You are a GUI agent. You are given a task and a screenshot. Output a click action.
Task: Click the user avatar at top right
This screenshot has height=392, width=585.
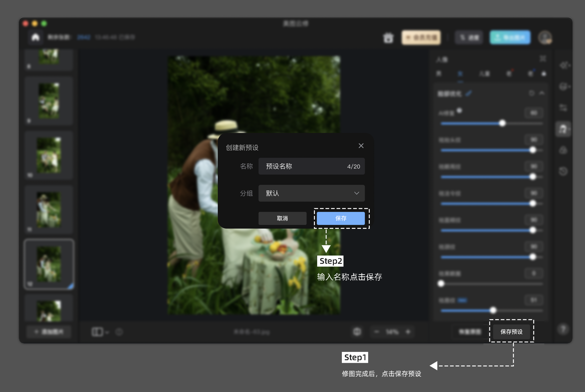pos(545,38)
